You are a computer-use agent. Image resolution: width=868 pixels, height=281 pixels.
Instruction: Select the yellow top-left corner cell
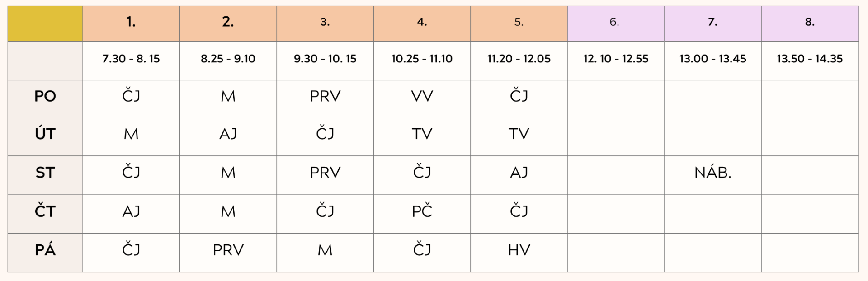(45, 23)
